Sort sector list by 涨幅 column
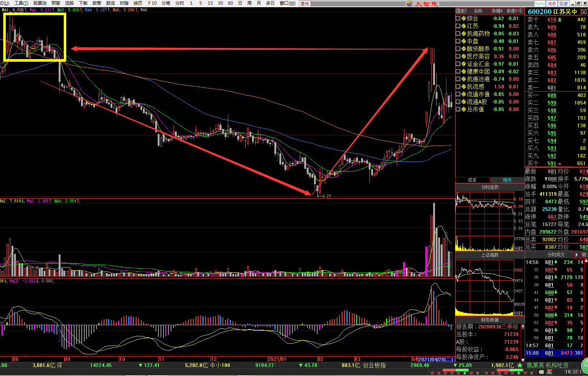The height and width of the screenshot is (376, 588). click(497, 11)
